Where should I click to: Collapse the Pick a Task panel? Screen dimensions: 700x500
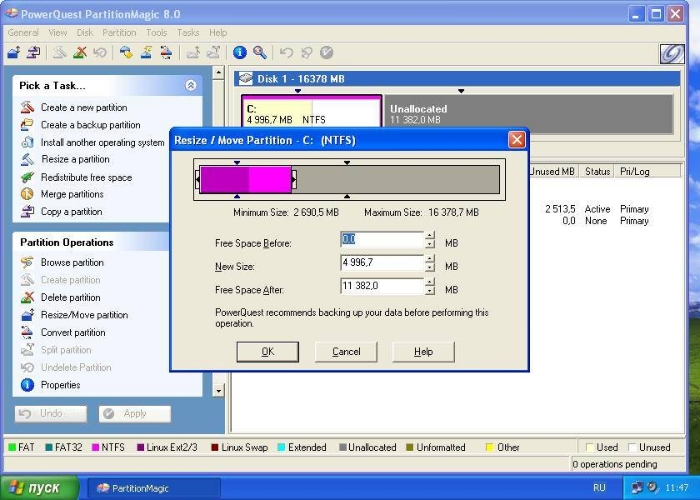[191, 86]
